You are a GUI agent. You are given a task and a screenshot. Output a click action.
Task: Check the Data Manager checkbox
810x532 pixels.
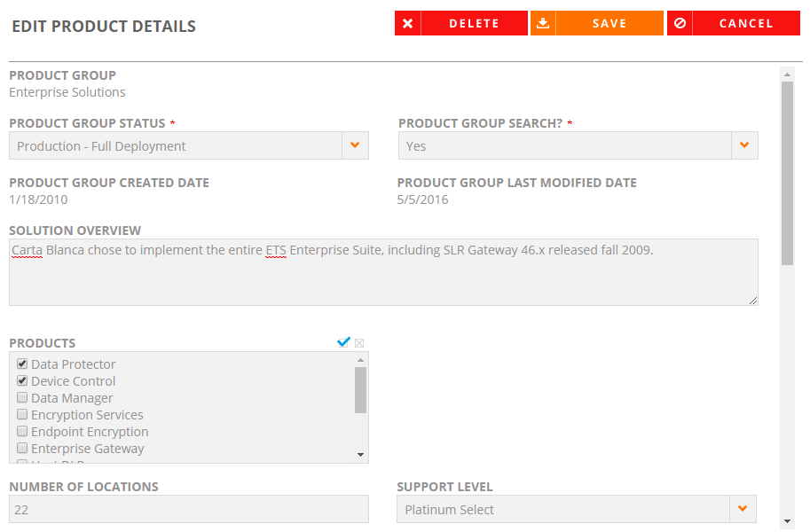coord(22,398)
